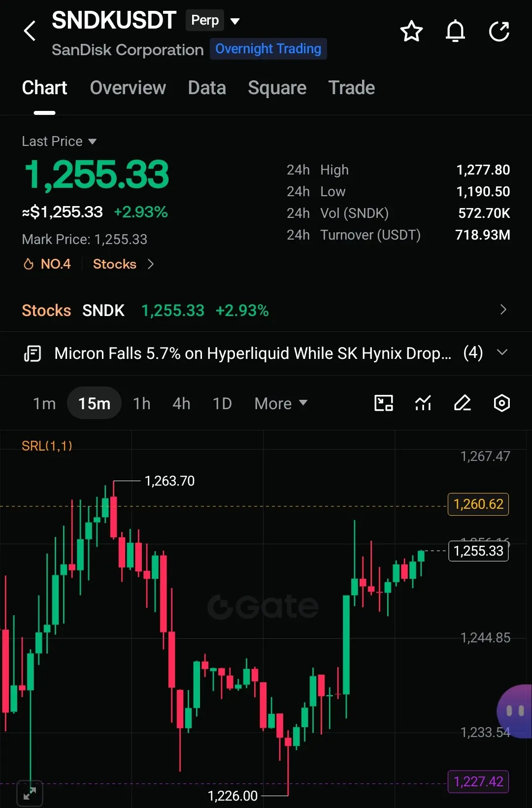
Task: Tap the 1,227.42 support price label
Action: [x=478, y=782]
